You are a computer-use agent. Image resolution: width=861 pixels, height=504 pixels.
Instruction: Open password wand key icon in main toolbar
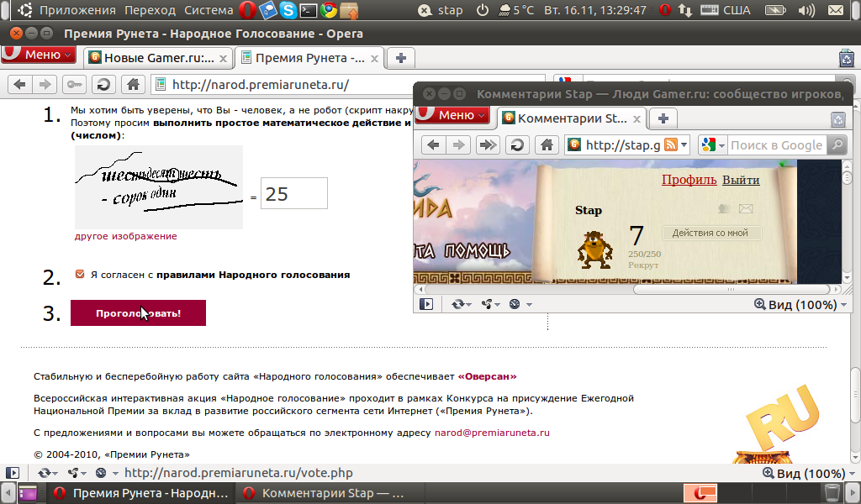click(74, 85)
